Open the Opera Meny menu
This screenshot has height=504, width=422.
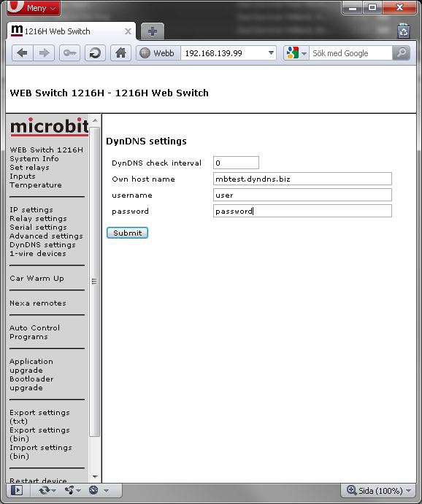(34, 8)
